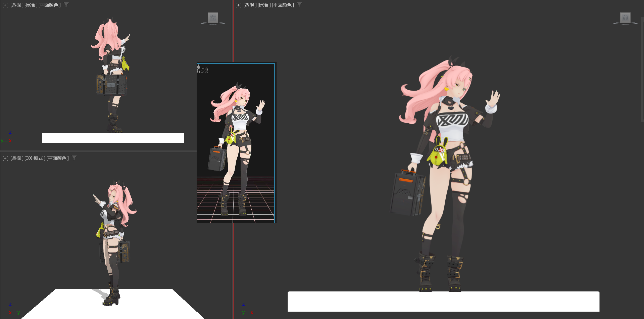The height and width of the screenshot is (319, 644).
Task: Click the DX mode viewport filter funnel icon
Action: pos(74,158)
